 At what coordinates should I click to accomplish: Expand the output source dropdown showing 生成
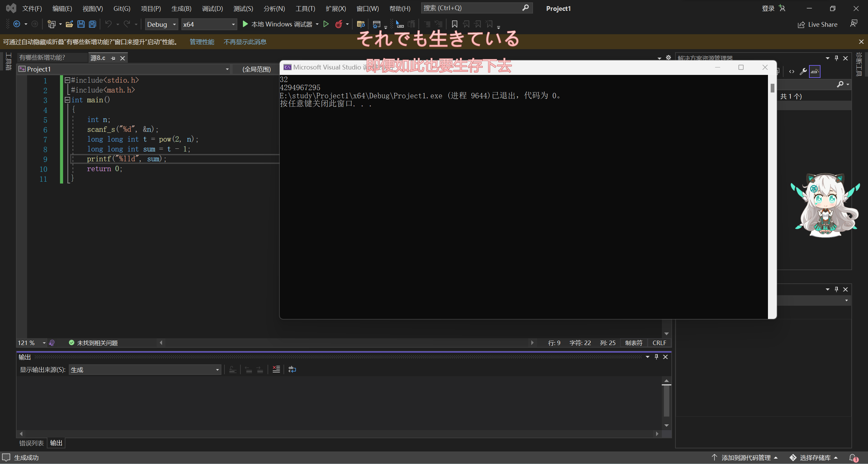click(x=217, y=370)
